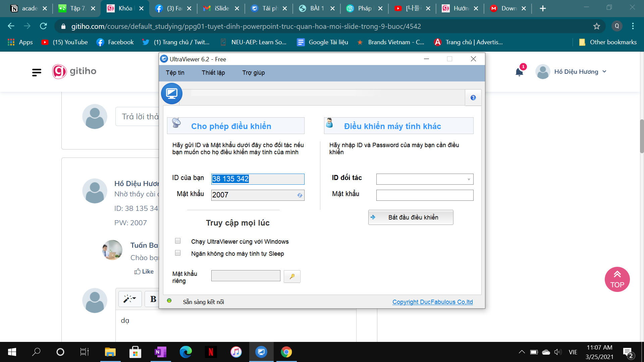This screenshot has width=644, height=362.
Task: Open the Chrome profile Q avatar
Action: pyautogui.click(x=617, y=26)
